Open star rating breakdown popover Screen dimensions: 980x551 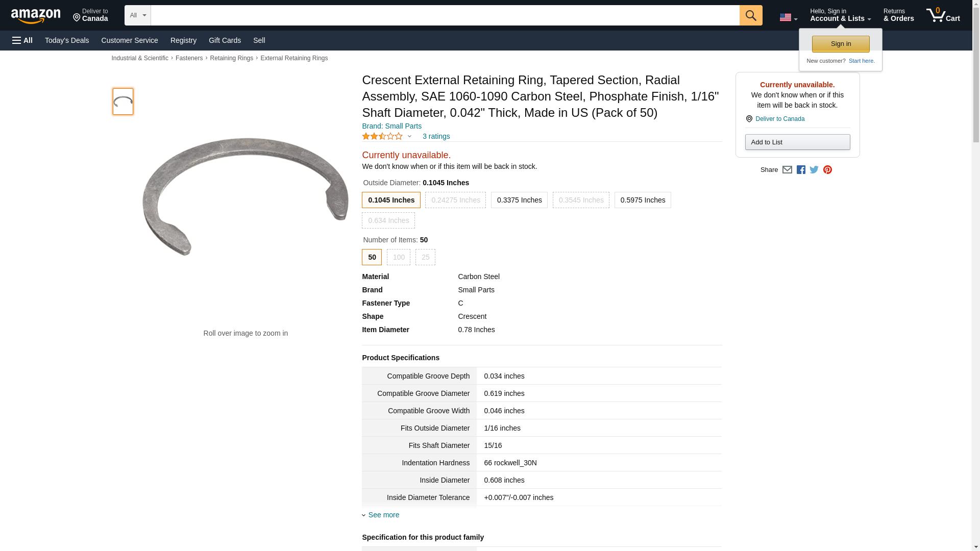[x=386, y=136]
